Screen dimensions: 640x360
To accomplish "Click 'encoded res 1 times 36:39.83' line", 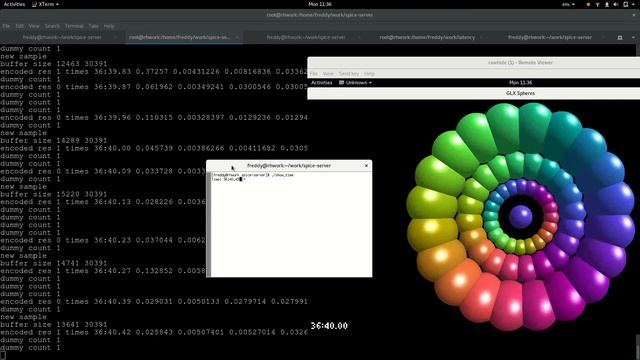I will pos(154,72).
